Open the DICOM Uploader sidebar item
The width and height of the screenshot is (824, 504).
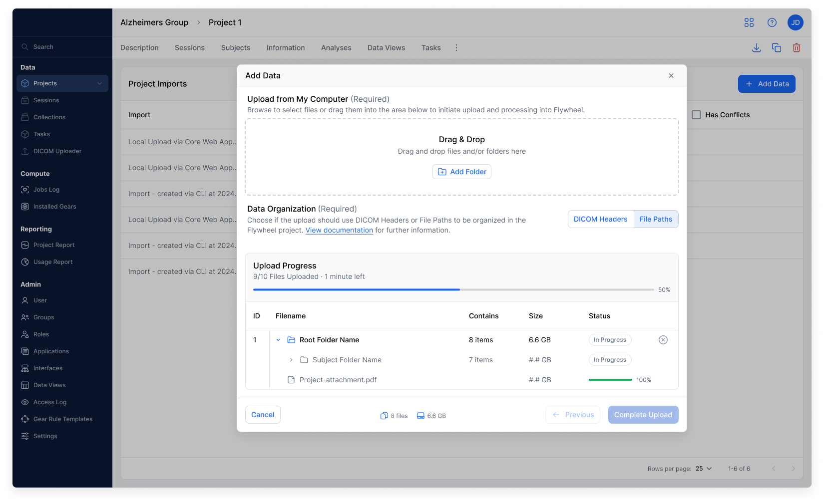click(62, 151)
